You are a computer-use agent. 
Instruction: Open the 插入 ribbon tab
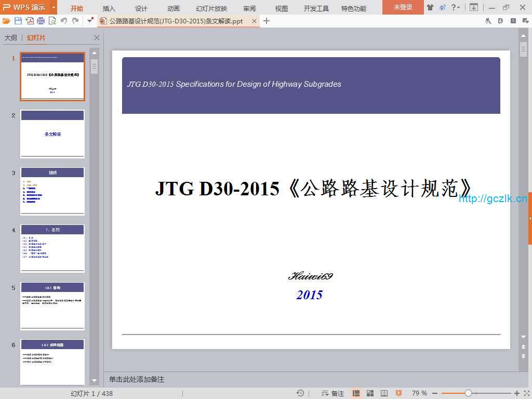click(109, 8)
